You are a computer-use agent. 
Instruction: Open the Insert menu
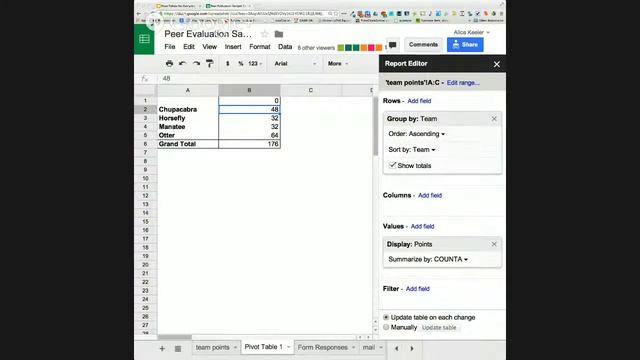click(x=233, y=47)
